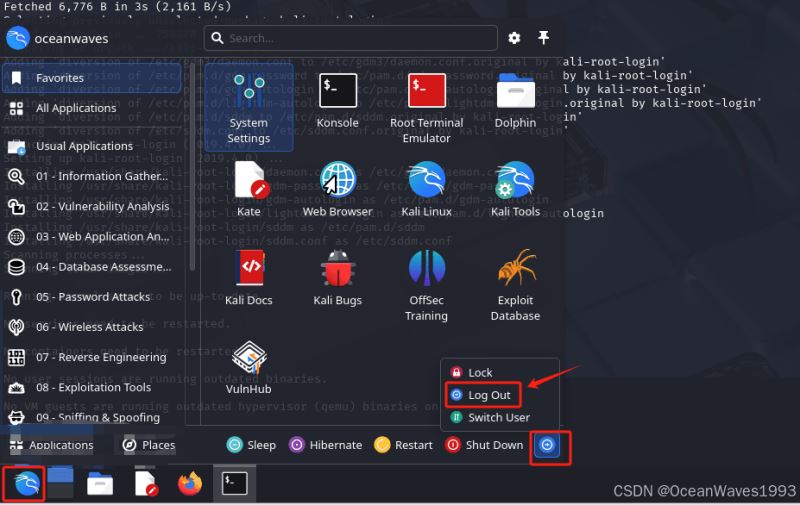The width and height of the screenshot is (800, 505).
Task: Launch Root Terminal Emulator
Action: pos(427,100)
